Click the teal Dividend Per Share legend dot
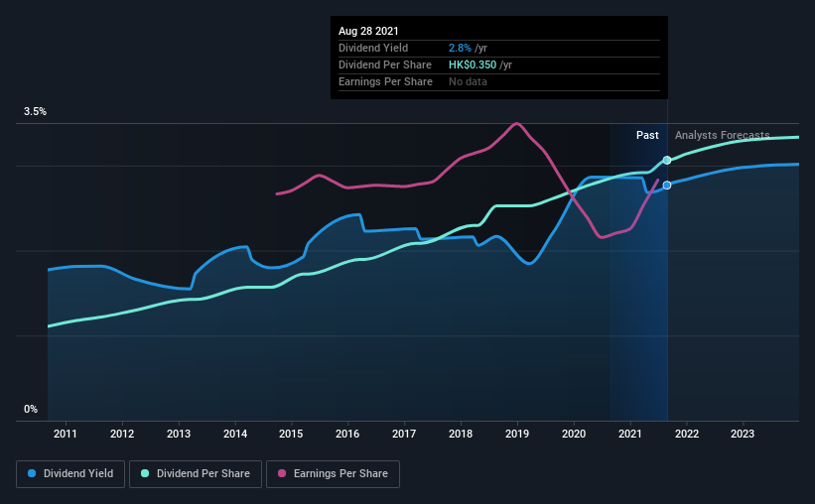 [x=145, y=473]
